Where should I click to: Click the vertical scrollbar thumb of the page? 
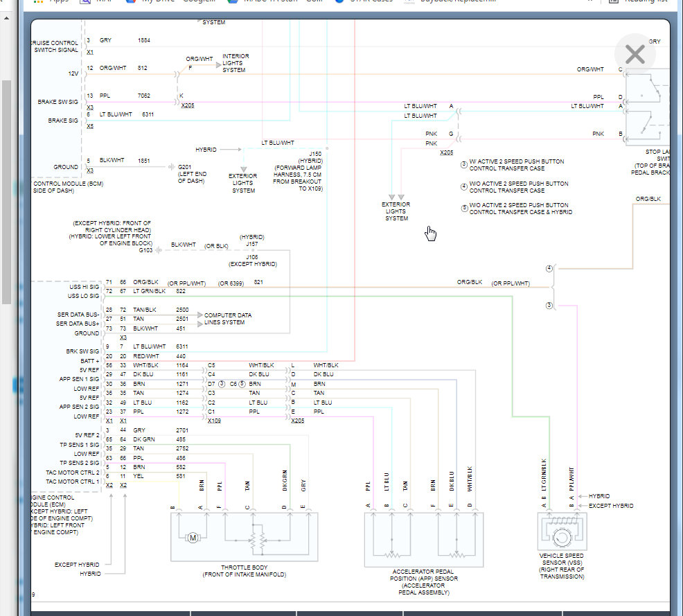click(6, 192)
